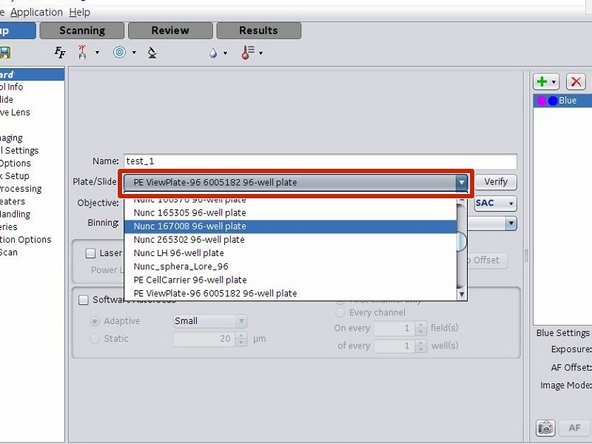Open the arrow beside the pipette icon

[97, 52]
